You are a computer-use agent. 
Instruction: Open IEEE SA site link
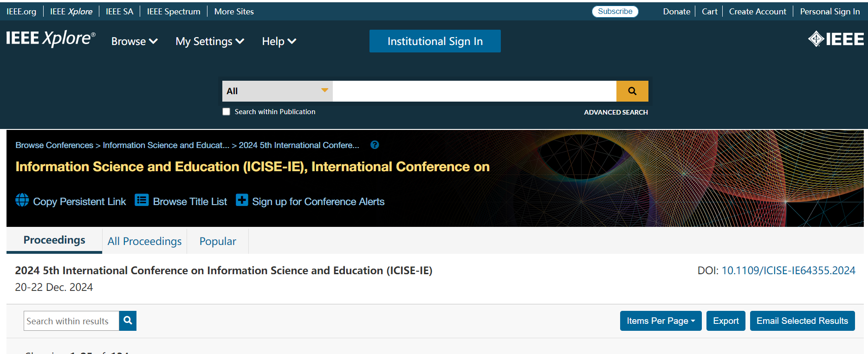pyautogui.click(x=119, y=12)
